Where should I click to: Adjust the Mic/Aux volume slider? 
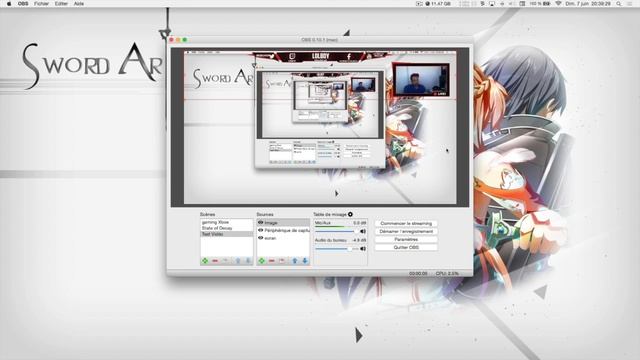[x=336, y=231]
